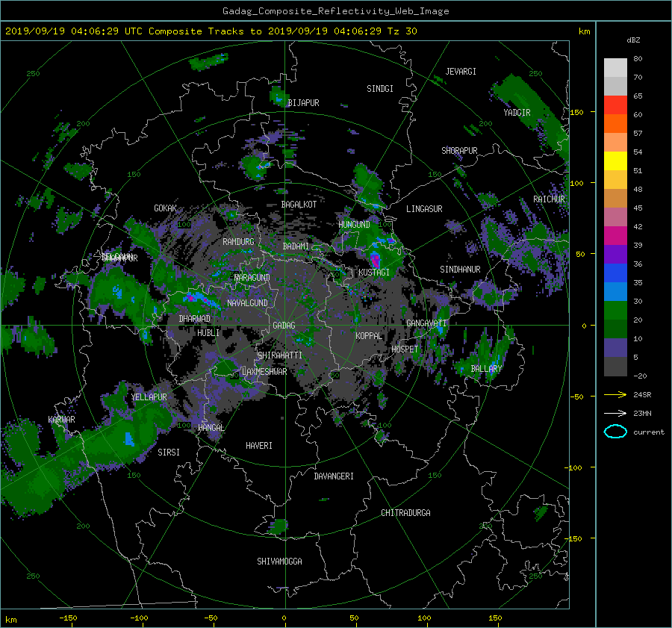Click the YADGIR city label

click(x=517, y=113)
